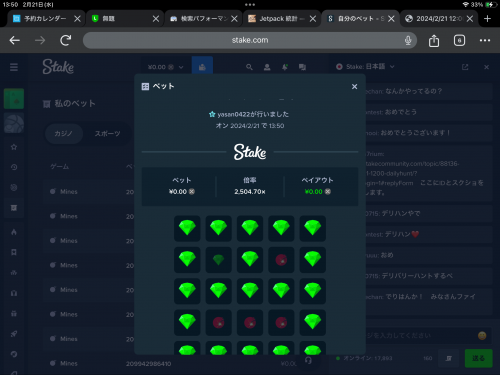The image size is (500, 375).
Task: Expand the Stake: 日本語 chat room dropdown
Action: 365,67
